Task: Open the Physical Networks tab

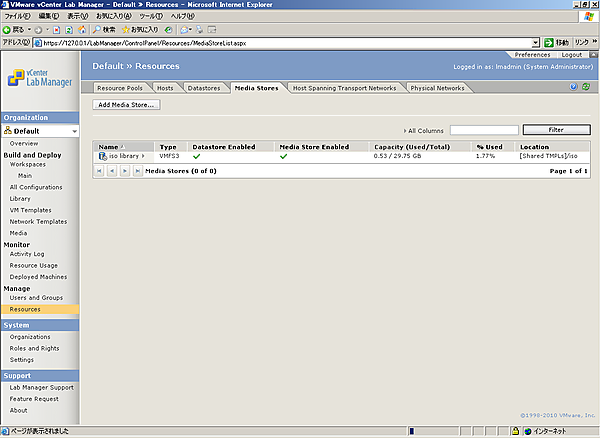Action: pos(437,88)
